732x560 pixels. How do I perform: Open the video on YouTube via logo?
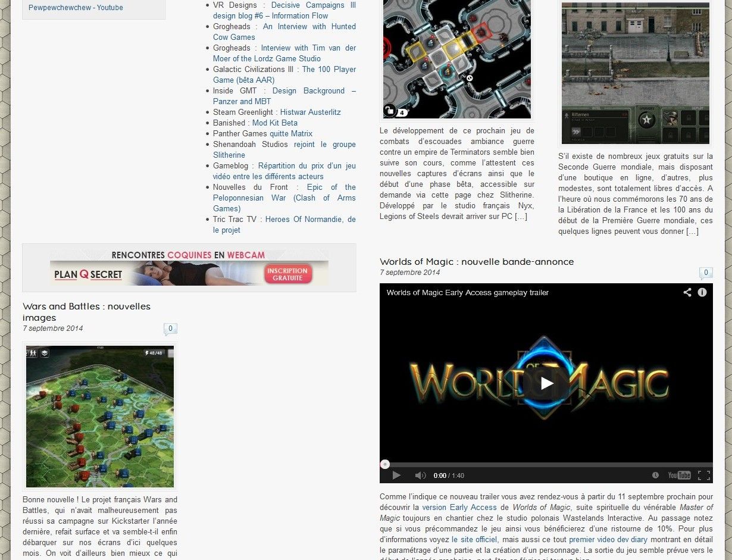[679, 475]
